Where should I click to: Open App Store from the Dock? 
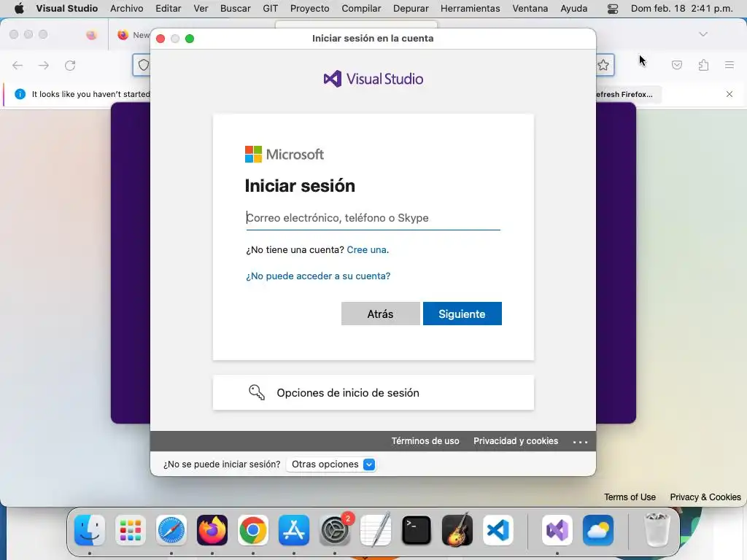(x=294, y=530)
